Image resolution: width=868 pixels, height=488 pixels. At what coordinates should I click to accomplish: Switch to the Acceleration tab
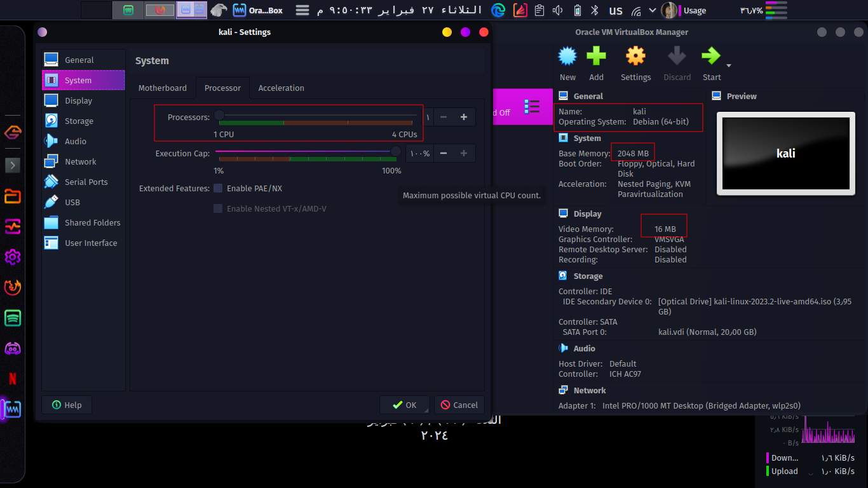281,88
